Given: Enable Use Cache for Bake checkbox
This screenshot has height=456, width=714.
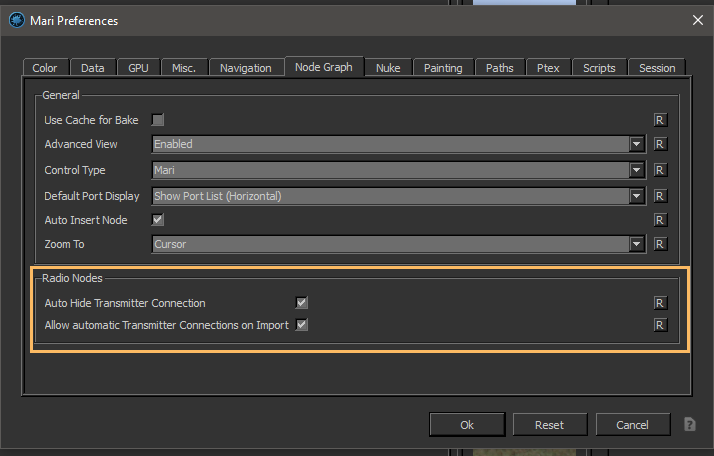Looking at the screenshot, I should click(158, 120).
